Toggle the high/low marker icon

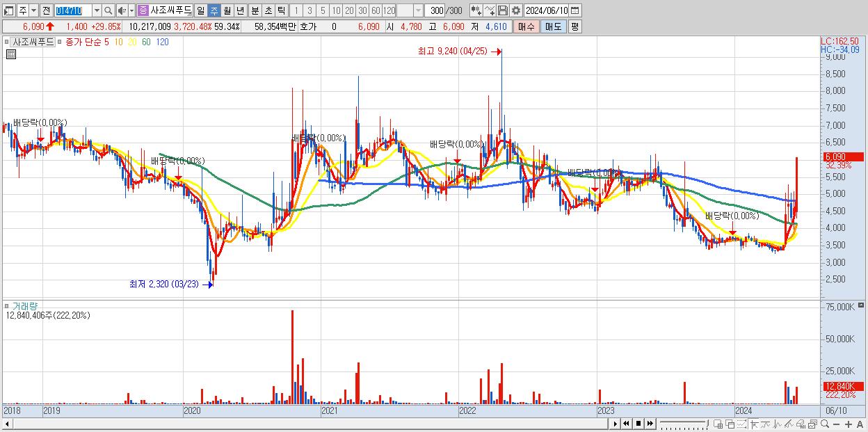755,424
